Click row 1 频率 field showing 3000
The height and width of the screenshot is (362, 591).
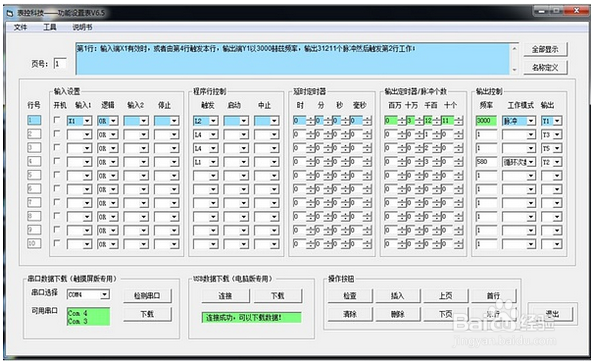(x=486, y=121)
